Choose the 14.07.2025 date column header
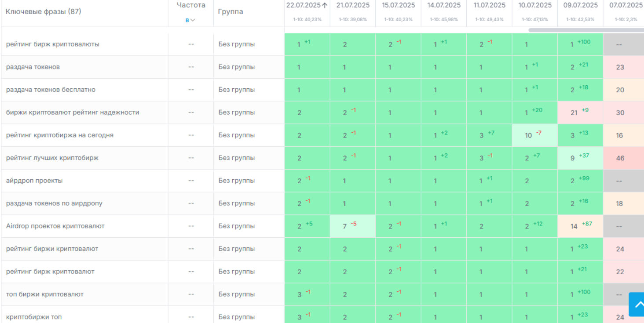 click(444, 5)
